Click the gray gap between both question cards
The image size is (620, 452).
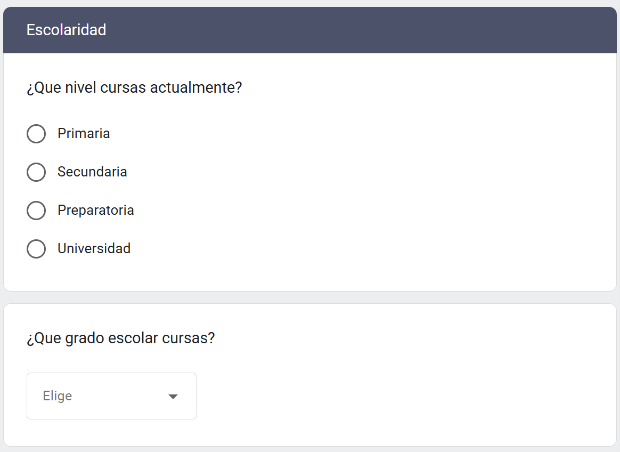[x=310, y=298]
